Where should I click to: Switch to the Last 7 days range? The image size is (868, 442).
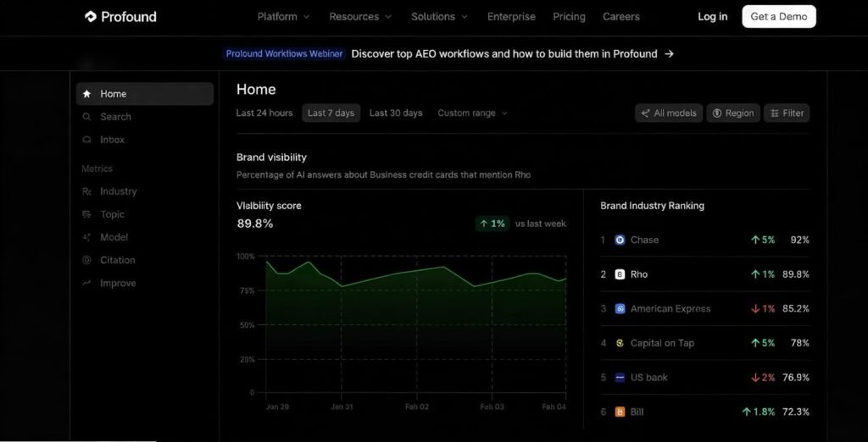331,113
